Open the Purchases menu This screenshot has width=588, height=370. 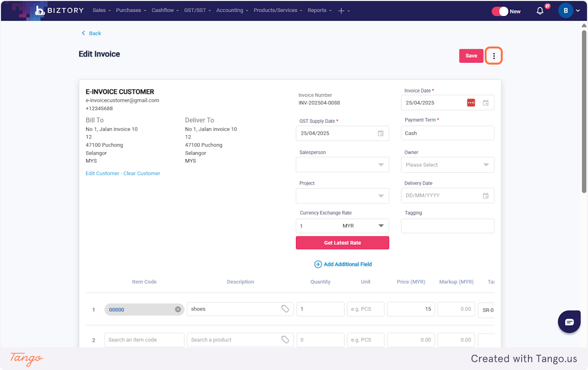[x=131, y=10]
